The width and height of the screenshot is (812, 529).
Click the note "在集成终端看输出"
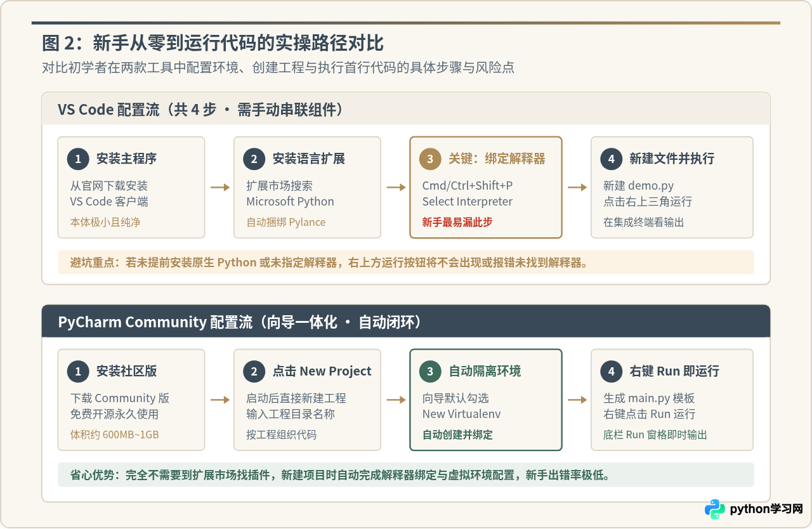click(x=643, y=222)
